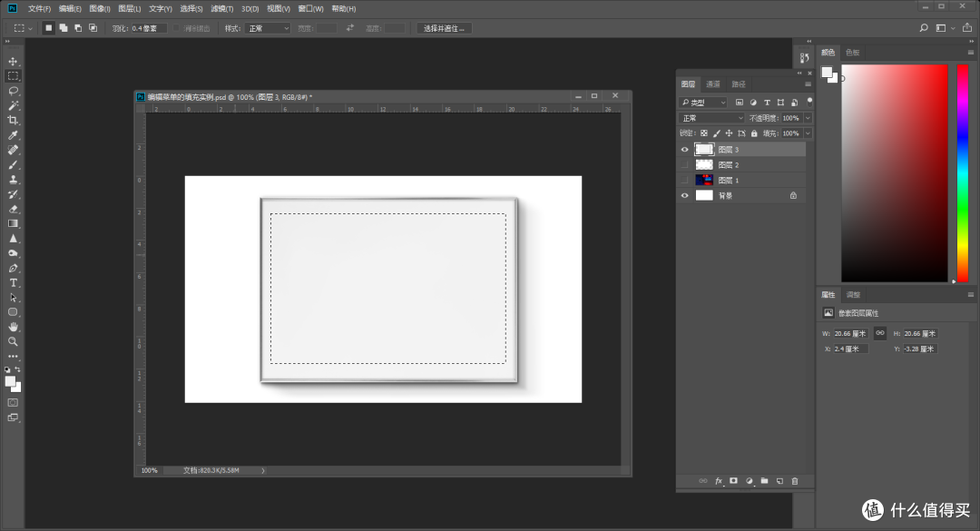Open the 滤镜 menu
Screen dimensions: 980x531
(x=220, y=8)
